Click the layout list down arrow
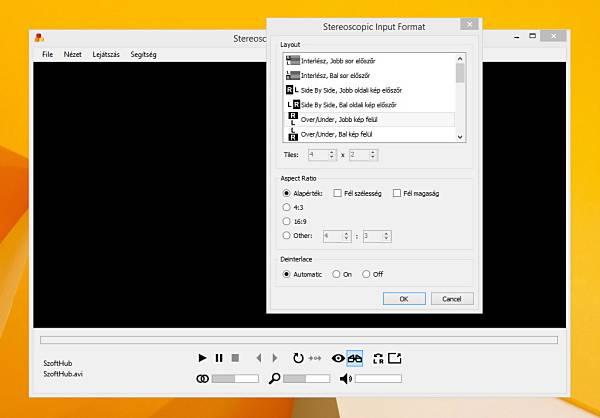 click(460, 137)
